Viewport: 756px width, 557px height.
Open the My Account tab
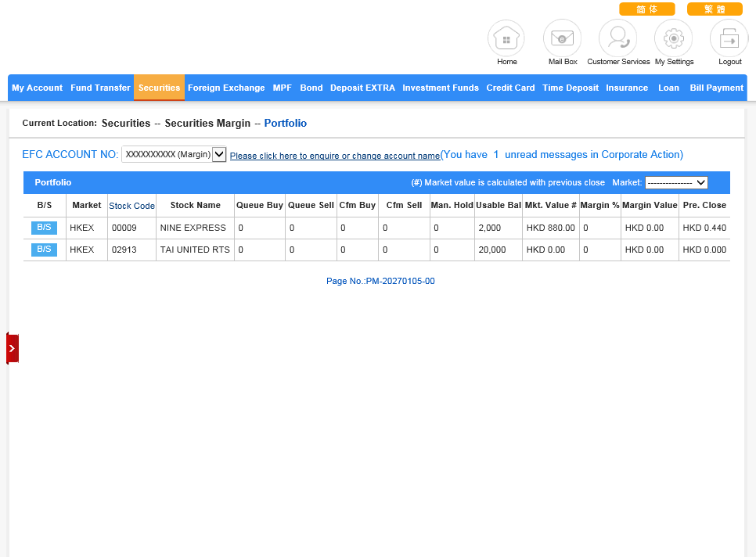pos(37,88)
